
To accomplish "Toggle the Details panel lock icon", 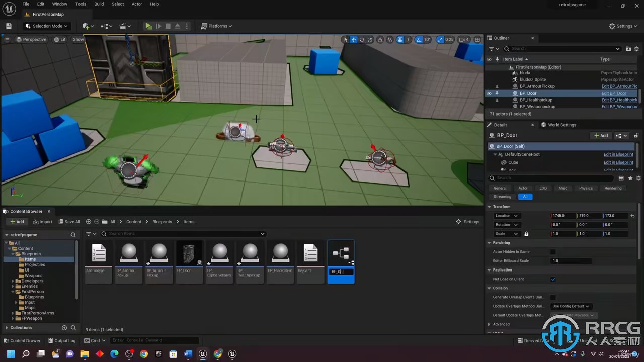I will [x=636, y=135].
